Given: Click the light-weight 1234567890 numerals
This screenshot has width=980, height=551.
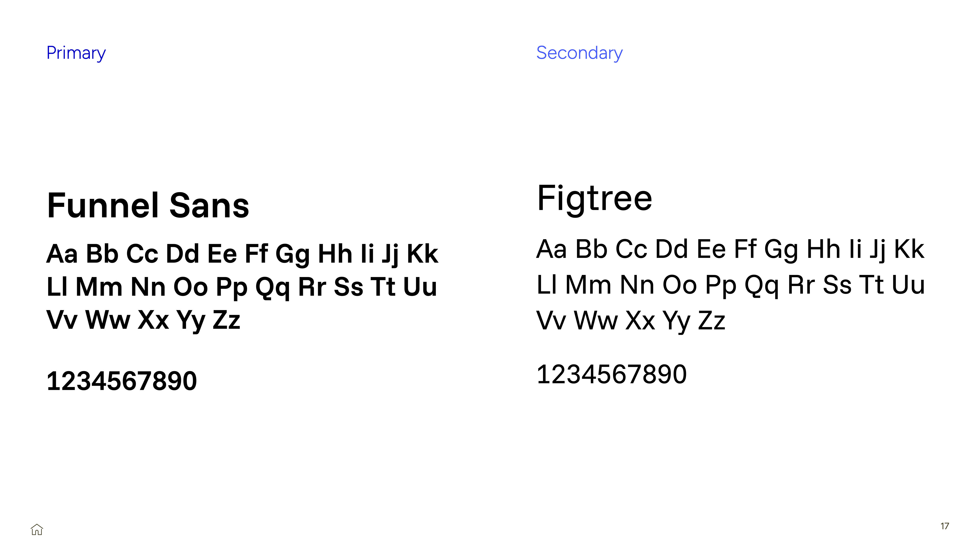Looking at the screenshot, I should [611, 374].
